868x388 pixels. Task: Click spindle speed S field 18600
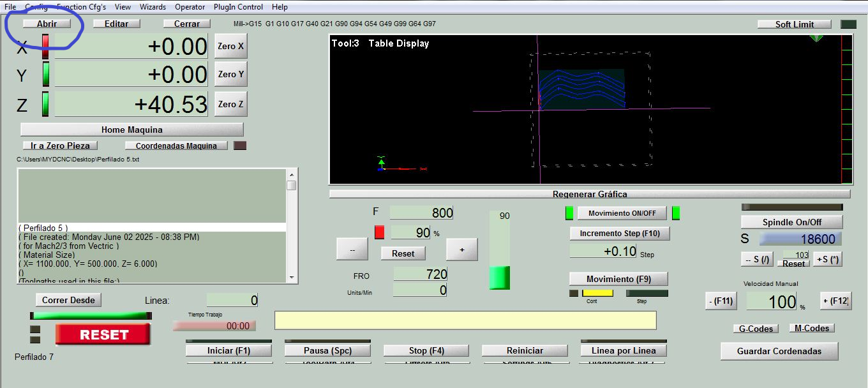coord(800,239)
